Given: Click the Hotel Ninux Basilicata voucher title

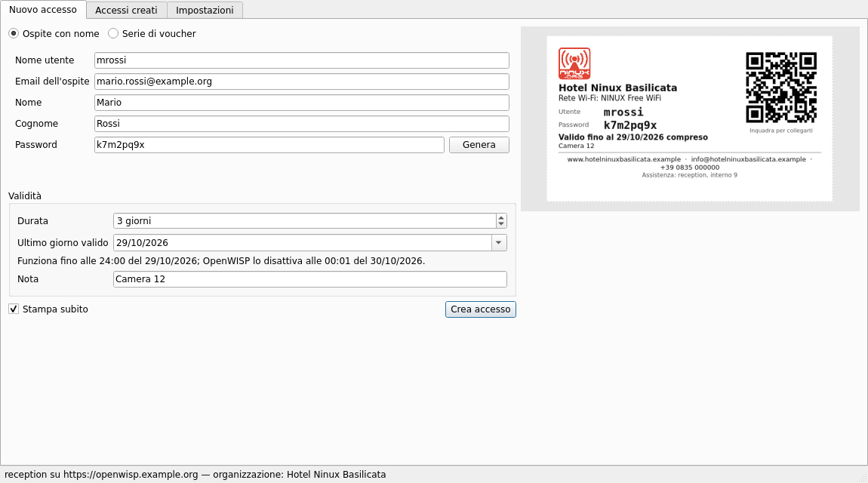Looking at the screenshot, I should [x=617, y=88].
